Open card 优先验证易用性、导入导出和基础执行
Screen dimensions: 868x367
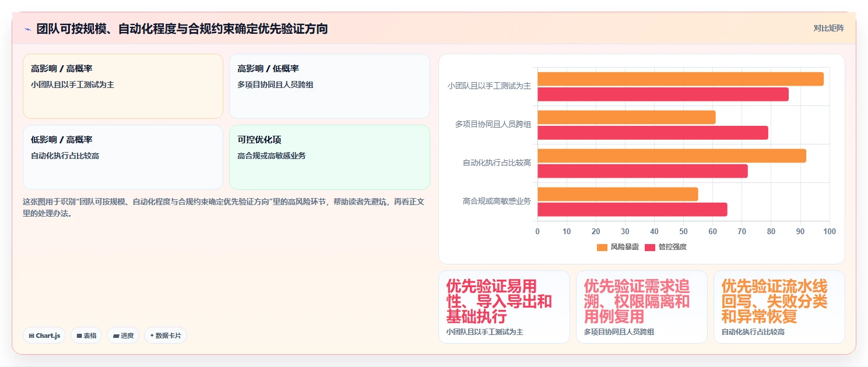(x=504, y=307)
